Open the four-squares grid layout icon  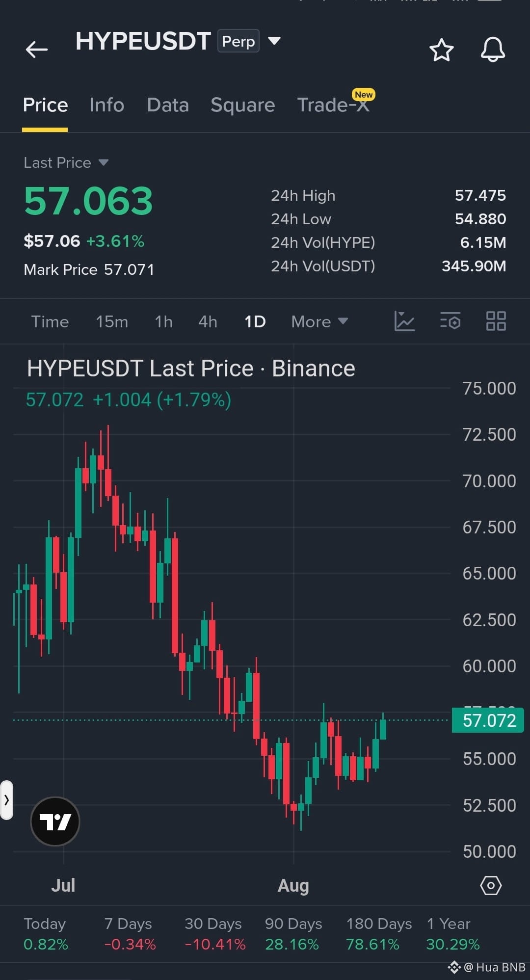[x=496, y=321]
